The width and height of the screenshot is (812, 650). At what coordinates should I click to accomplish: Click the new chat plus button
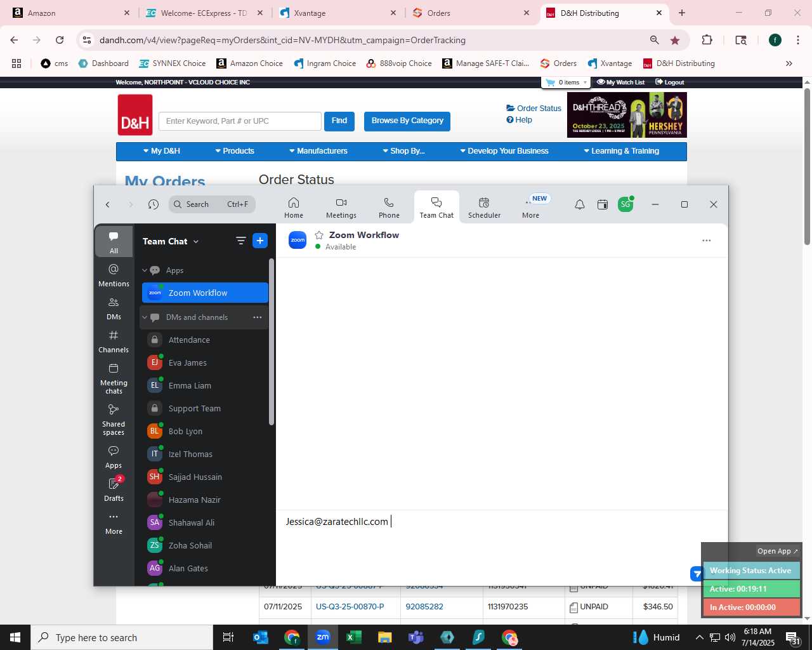(x=260, y=241)
